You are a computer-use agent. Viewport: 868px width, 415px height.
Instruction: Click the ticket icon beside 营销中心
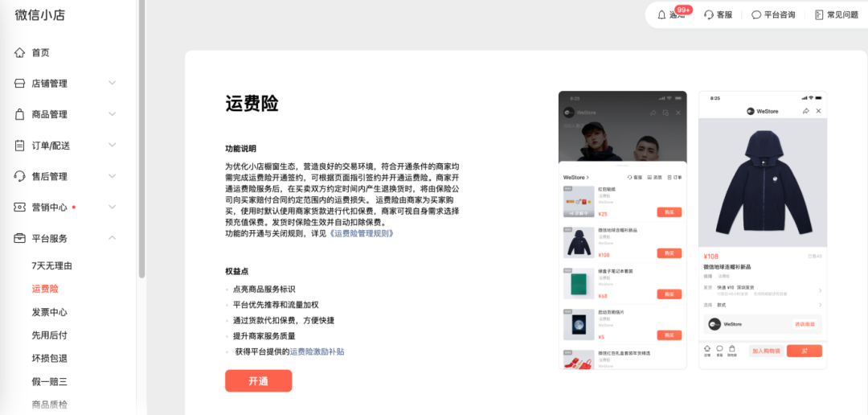[19, 207]
